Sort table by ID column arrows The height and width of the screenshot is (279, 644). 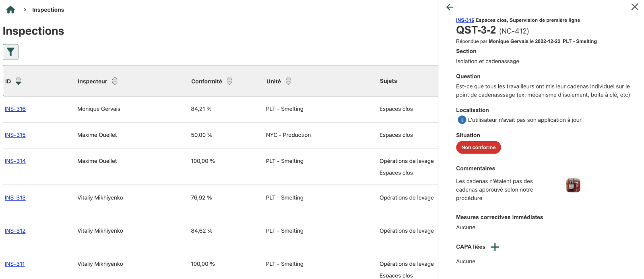click(x=19, y=81)
